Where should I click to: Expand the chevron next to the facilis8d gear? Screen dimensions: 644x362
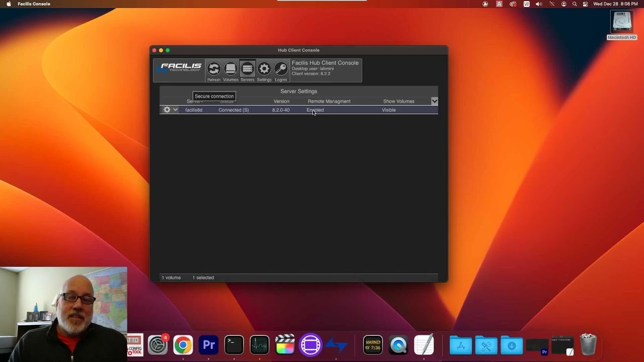click(x=175, y=110)
